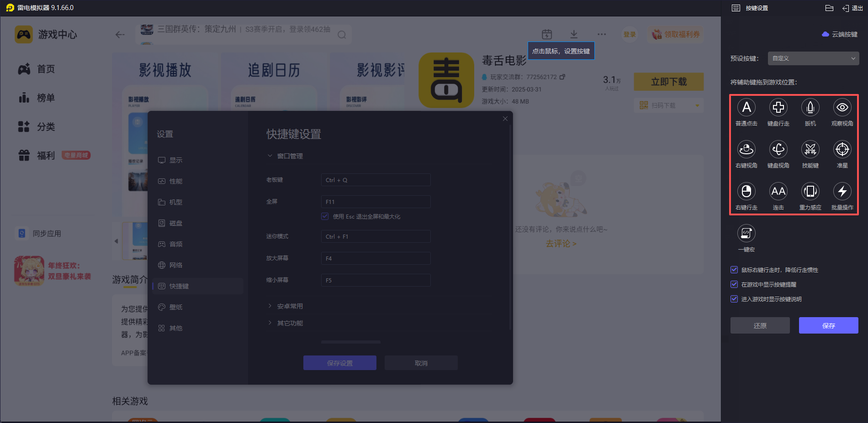Pick the 键盘行走 D-pad key icon
The image size is (868, 423).
pyautogui.click(x=778, y=108)
